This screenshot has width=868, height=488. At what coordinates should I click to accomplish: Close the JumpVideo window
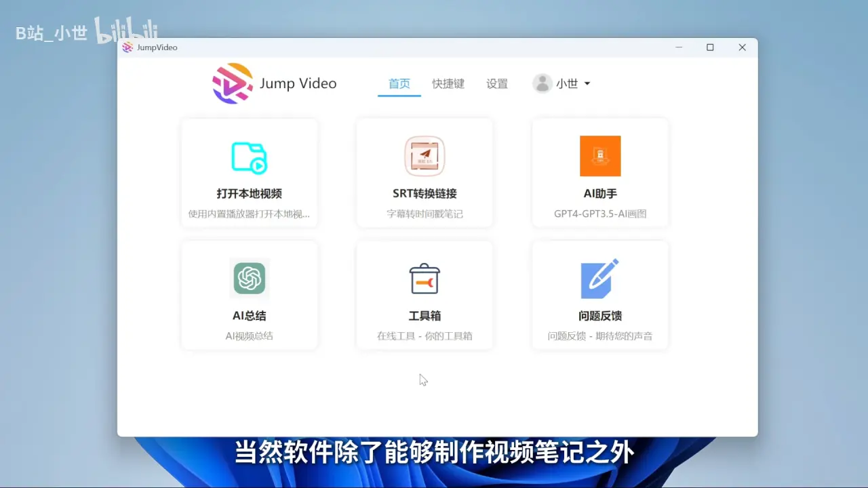coord(742,47)
